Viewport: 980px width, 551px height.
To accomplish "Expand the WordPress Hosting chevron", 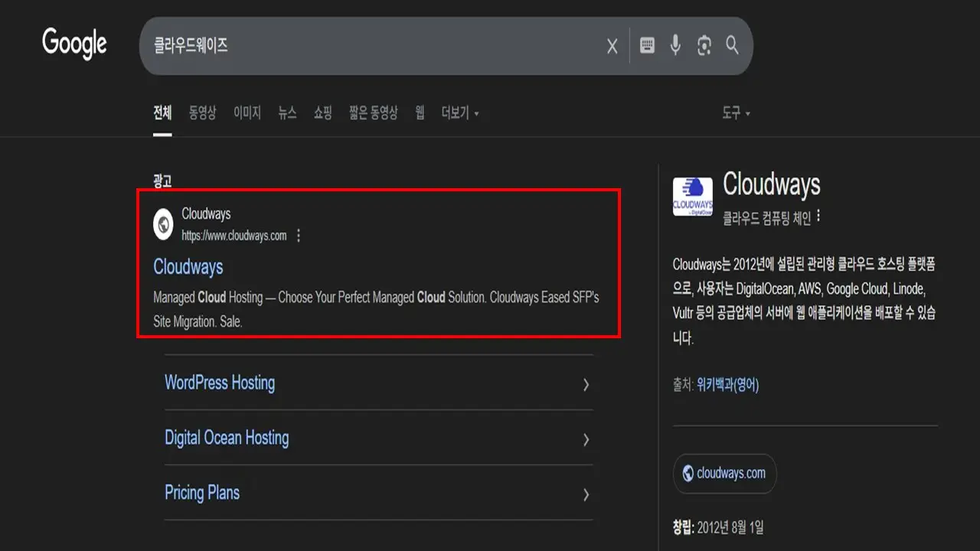I will (586, 384).
